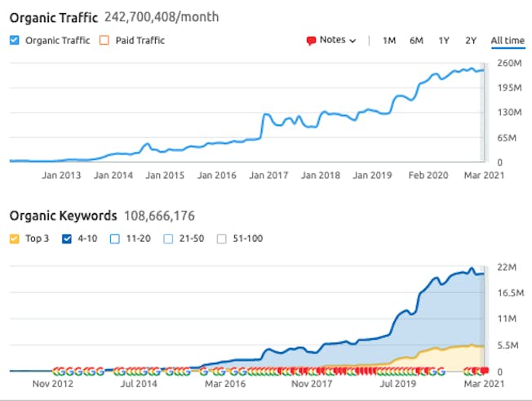Click the Jan 2019 axis label
This screenshot has width=532, height=401.
[x=372, y=176]
